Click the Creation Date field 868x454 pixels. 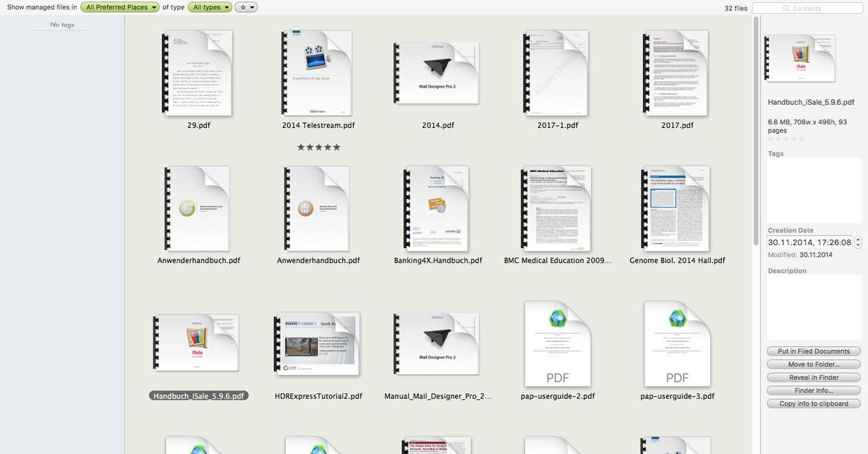click(x=810, y=242)
